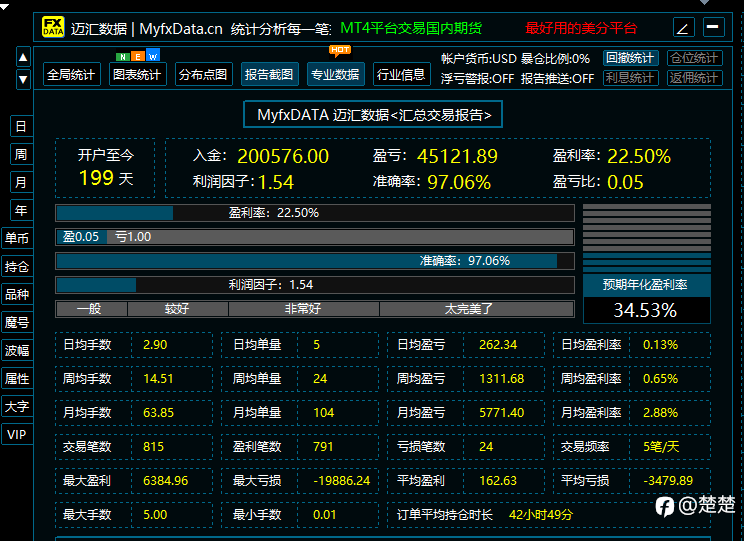Screen dimensions: 744x541
Task: Click 平均亏损 value -3479.89
Action: [x=668, y=481]
